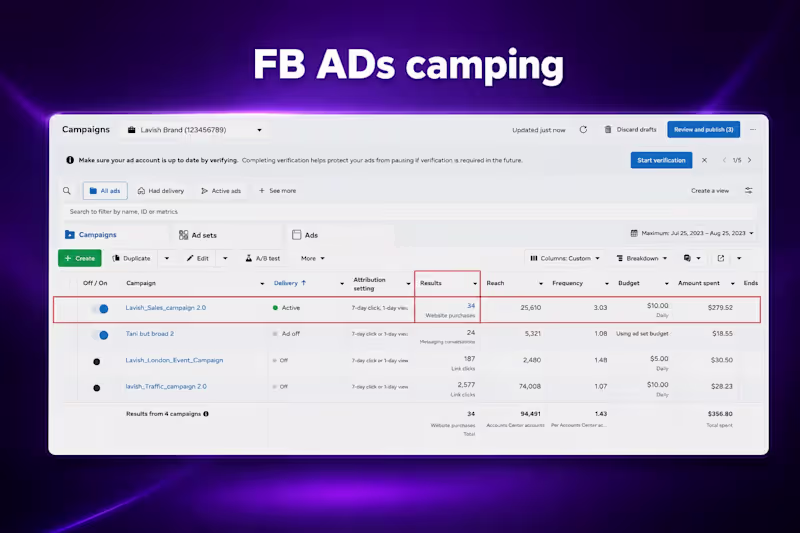The height and width of the screenshot is (533, 800).
Task: Open the view filter settings icon
Action: (x=748, y=191)
